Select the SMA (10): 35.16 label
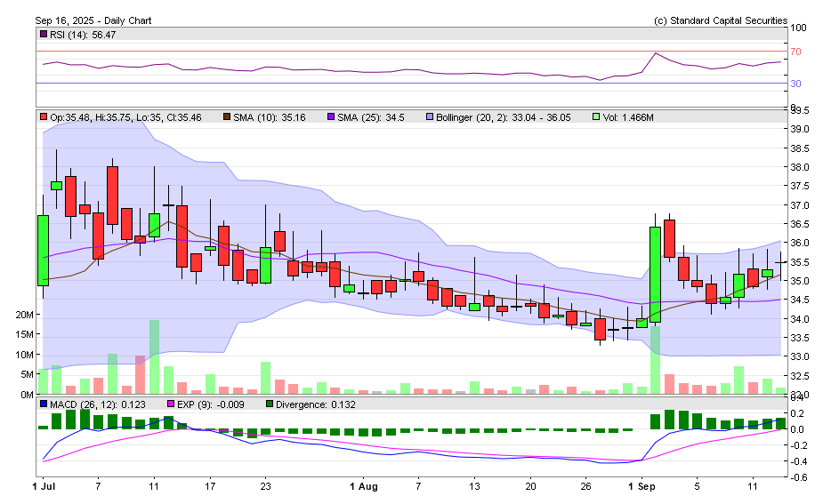Viewport: 823px width, 504px height. tap(270, 117)
